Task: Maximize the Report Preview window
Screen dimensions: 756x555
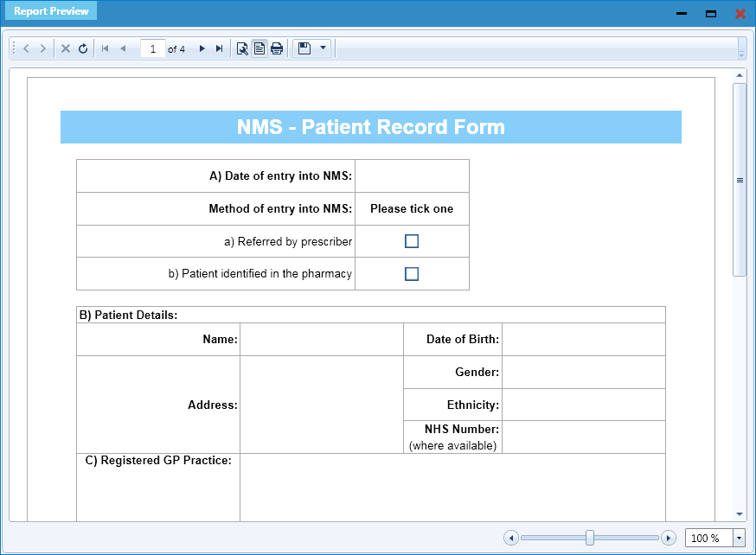Action: click(711, 14)
